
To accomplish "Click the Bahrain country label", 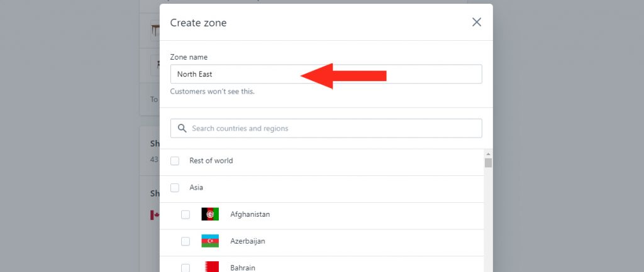I will tap(243, 268).
